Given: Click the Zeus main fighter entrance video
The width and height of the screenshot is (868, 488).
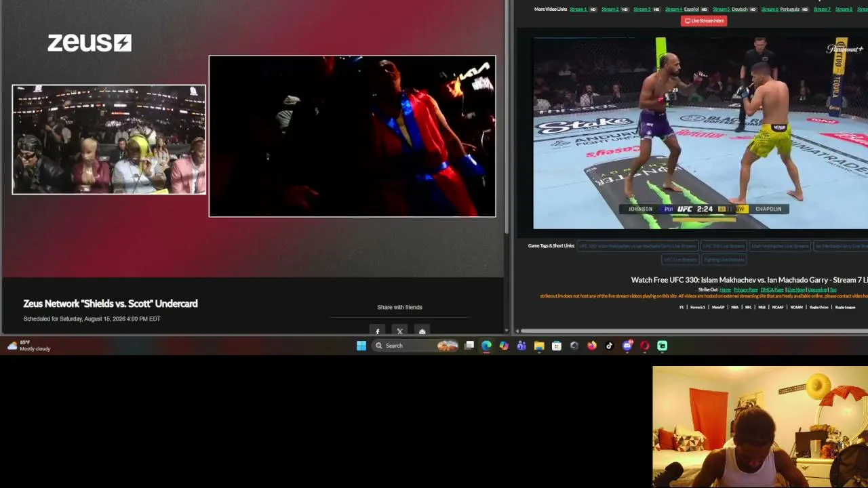Looking at the screenshot, I should tap(352, 136).
